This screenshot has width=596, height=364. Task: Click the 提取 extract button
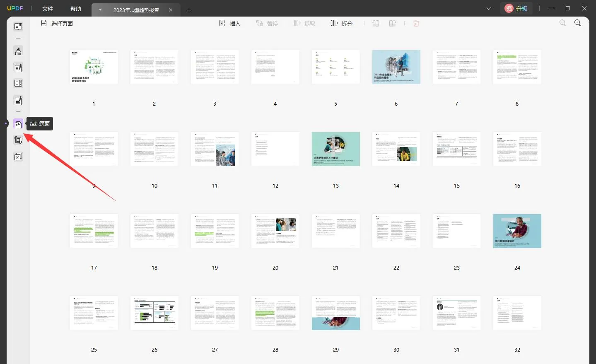(304, 24)
